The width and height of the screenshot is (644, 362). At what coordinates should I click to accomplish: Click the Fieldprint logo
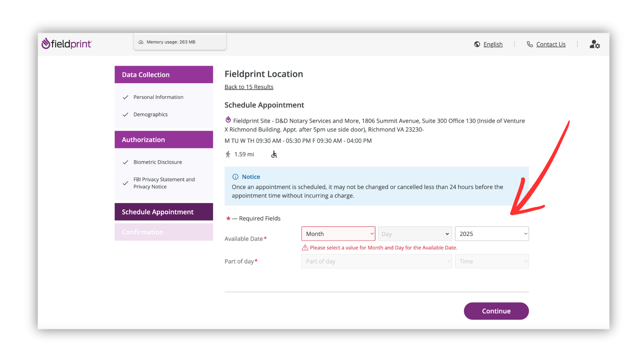point(66,44)
